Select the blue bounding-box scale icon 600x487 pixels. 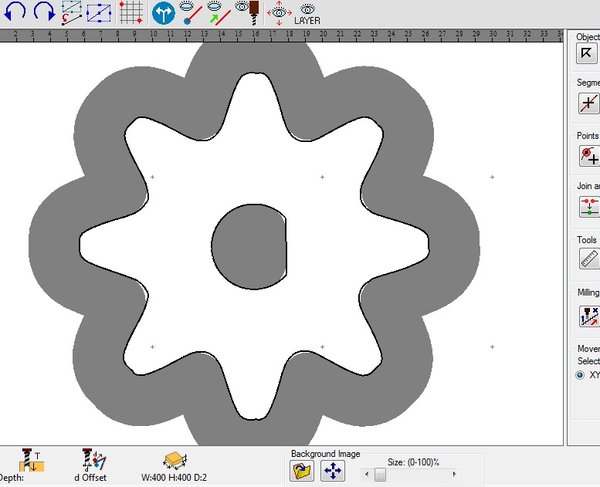[x=99, y=13]
